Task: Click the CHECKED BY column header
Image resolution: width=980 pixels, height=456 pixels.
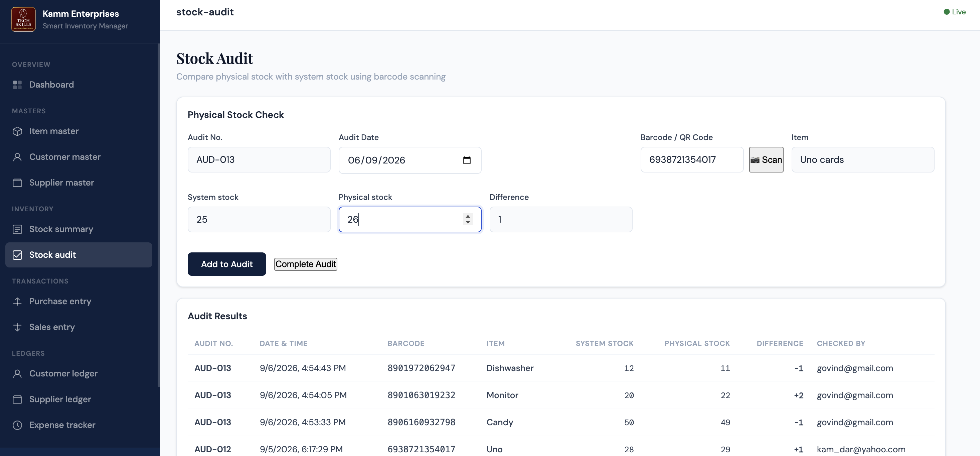Action: tap(841, 344)
